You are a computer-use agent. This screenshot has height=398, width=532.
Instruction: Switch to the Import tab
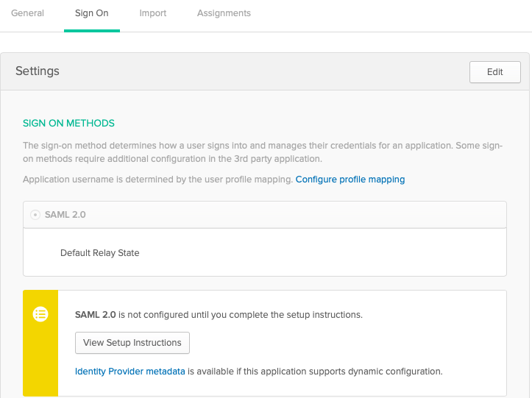click(x=152, y=13)
